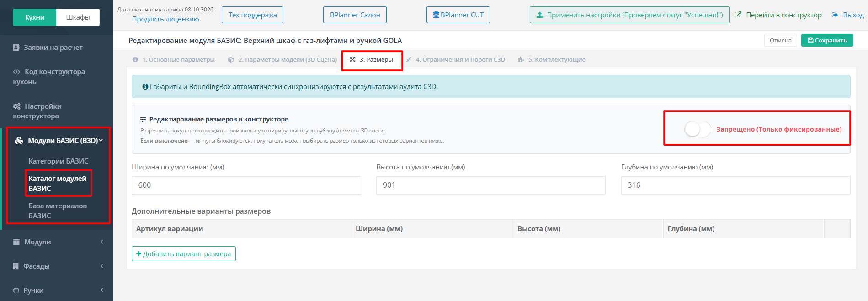Select the 3. Размеры tab
The height and width of the screenshot is (301, 868).
[x=372, y=60]
